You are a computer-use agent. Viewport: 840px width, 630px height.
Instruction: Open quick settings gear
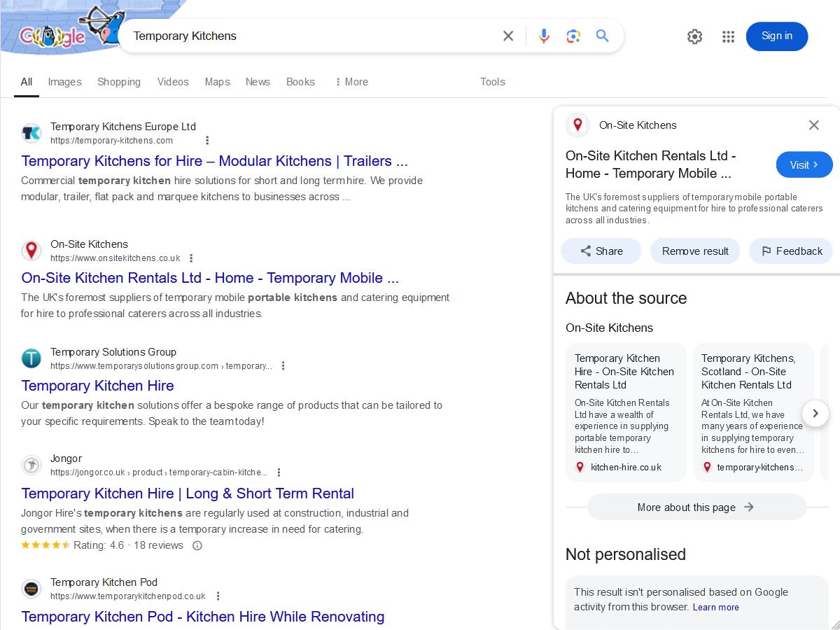click(x=694, y=36)
